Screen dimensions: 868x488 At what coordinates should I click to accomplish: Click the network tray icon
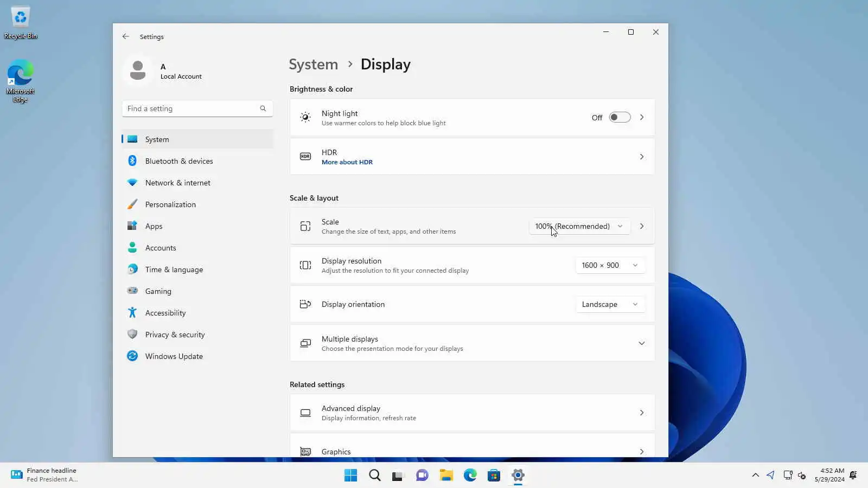pos(788,476)
